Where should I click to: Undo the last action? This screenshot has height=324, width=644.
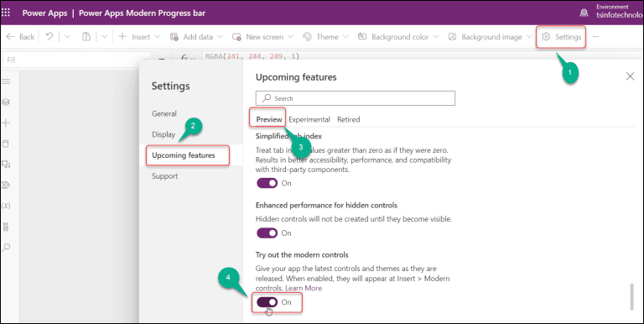coord(49,37)
